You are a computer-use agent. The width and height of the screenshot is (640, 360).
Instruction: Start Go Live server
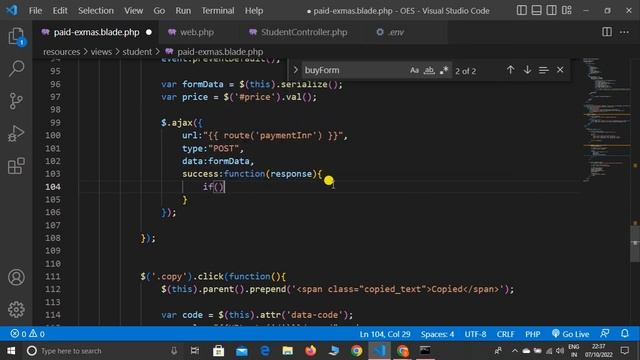pos(570,334)
